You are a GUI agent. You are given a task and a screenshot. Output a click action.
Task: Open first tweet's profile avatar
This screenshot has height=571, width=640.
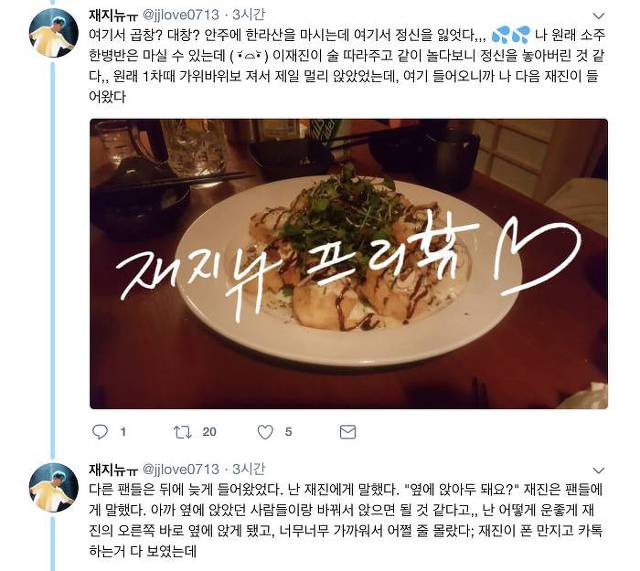click(53, 33)
